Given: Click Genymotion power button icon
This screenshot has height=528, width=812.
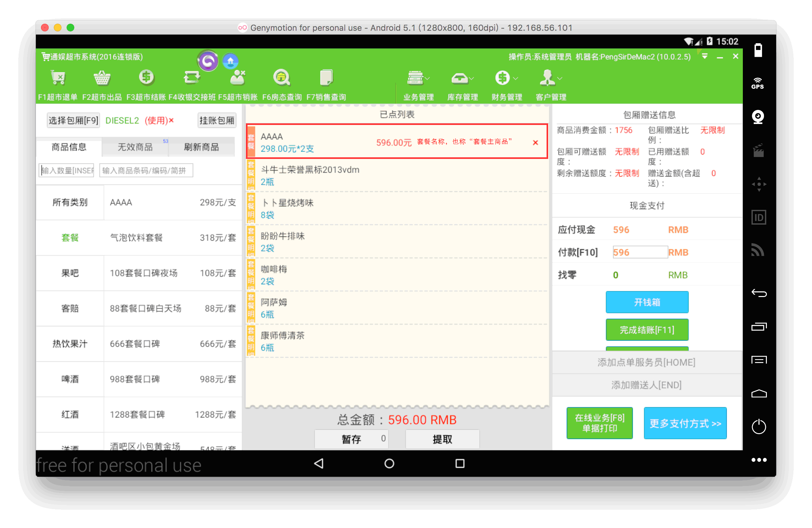Looking at the screenshot, I should point(759,427).
